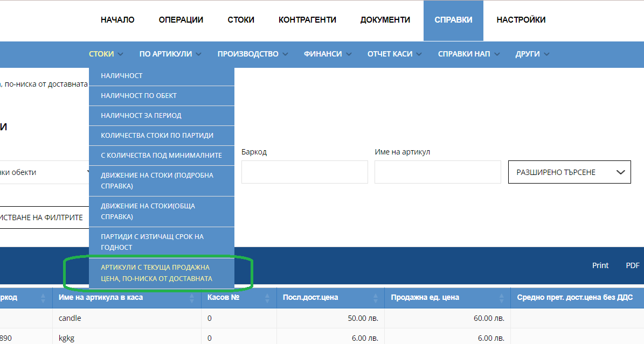Click into the Име на артикул field
Screen dimensions: 644x344
click(438, 172)
